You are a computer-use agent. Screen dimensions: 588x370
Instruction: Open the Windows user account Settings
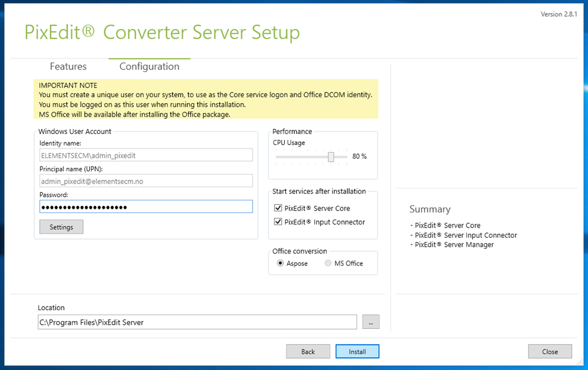tap(61, 227)
